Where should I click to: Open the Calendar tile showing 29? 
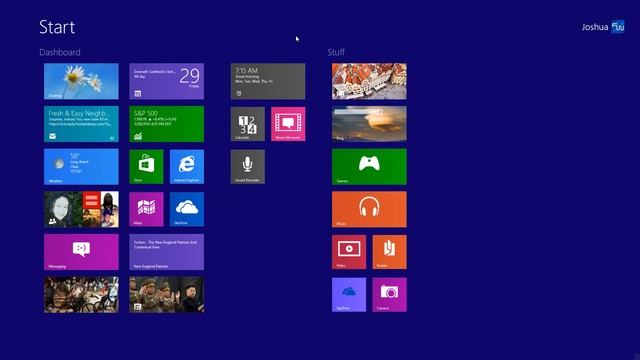tap(167, 81)
